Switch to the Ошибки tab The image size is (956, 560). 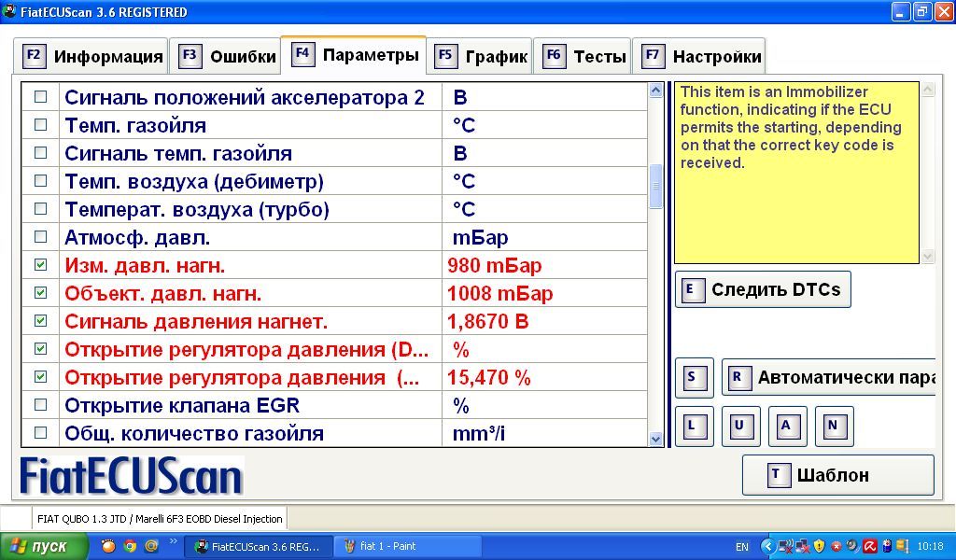(228, 56)
